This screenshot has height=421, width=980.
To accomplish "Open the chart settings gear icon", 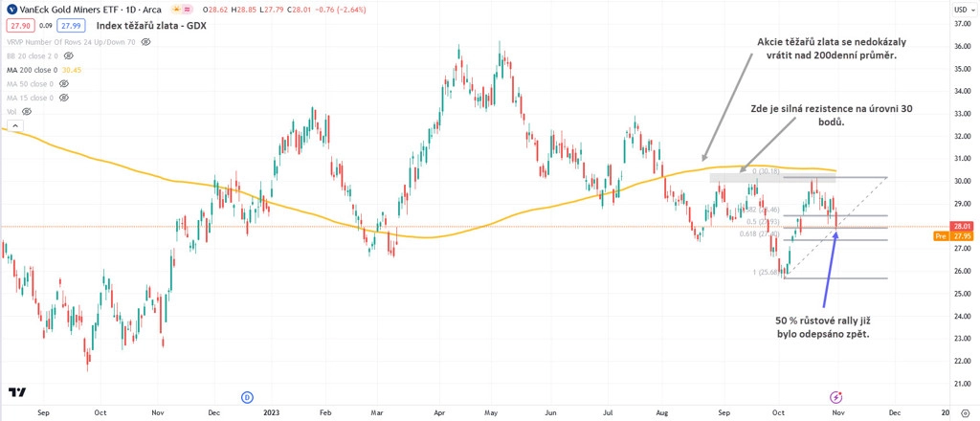I will coord(965,413).
